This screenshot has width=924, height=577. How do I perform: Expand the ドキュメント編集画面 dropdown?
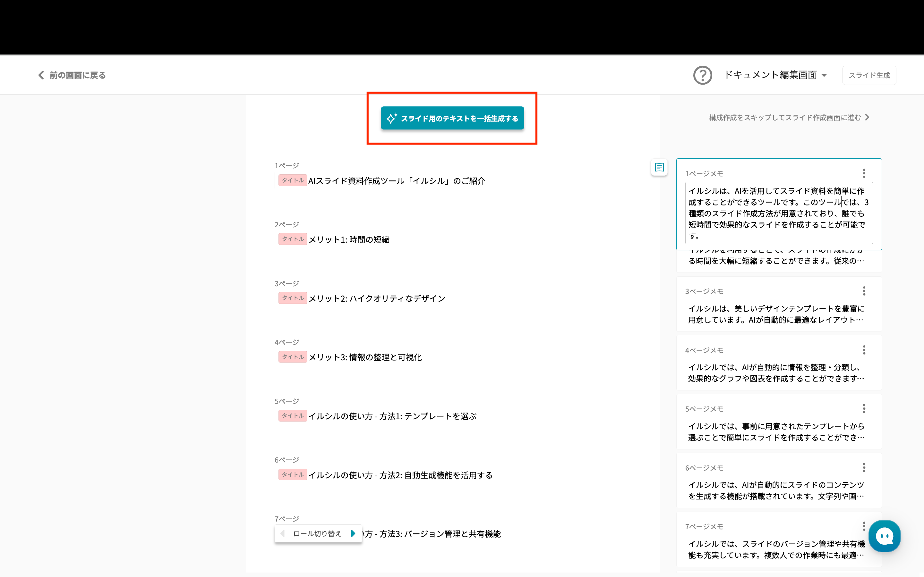click(777, 75)
